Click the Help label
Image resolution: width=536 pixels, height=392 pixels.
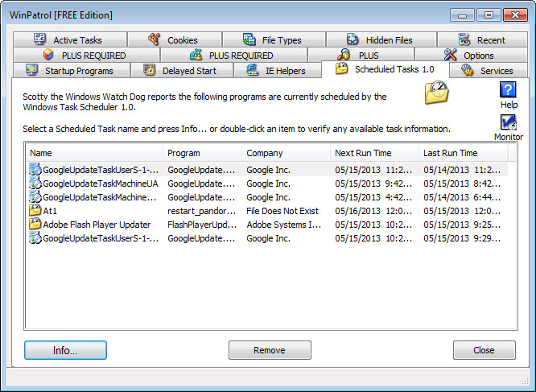click(x=509, y=105)
